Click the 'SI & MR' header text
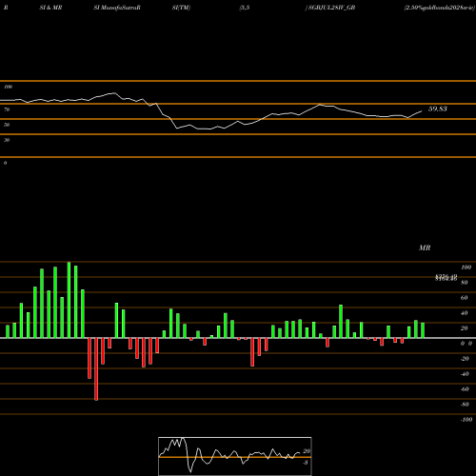476x476 pixels. click(x=50, y=8)
